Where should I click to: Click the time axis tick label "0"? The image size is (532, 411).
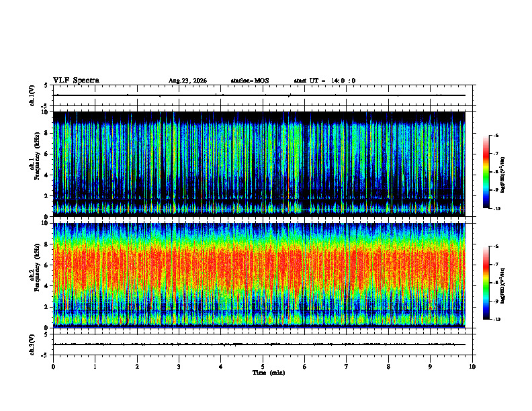click(53, 367)
